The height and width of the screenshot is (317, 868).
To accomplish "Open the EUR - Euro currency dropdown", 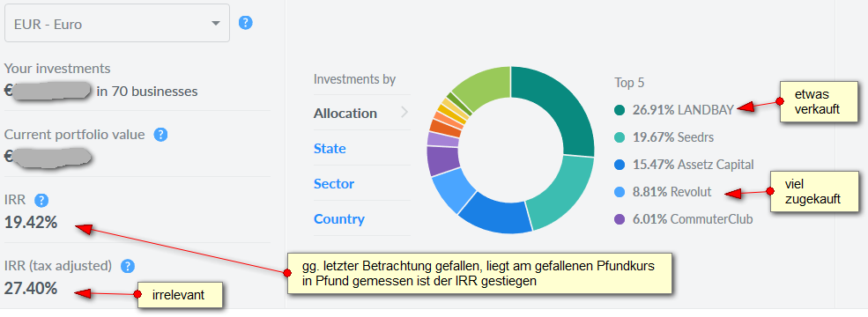I will (x=117, y=23).
